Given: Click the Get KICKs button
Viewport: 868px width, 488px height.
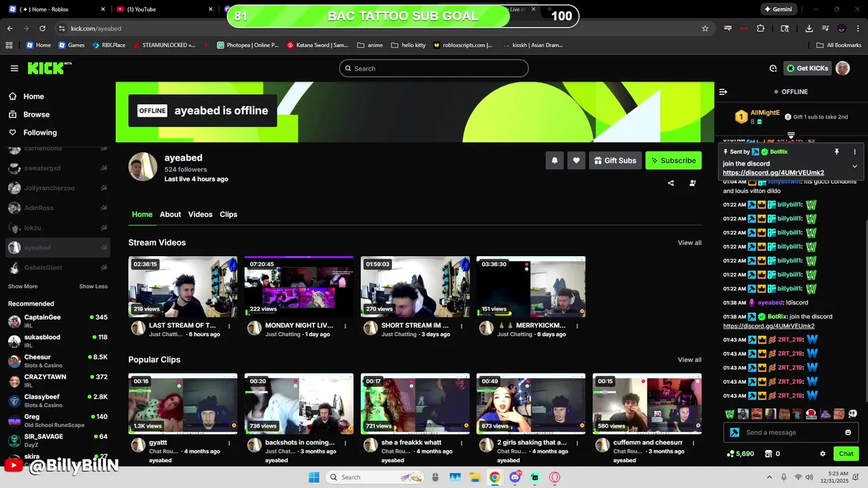Looking at the screenshot, I should click(807, 68).
